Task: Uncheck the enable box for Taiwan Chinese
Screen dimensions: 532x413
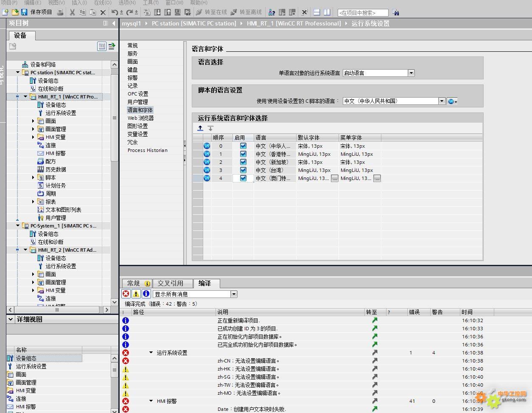Action: click(243, 170)
